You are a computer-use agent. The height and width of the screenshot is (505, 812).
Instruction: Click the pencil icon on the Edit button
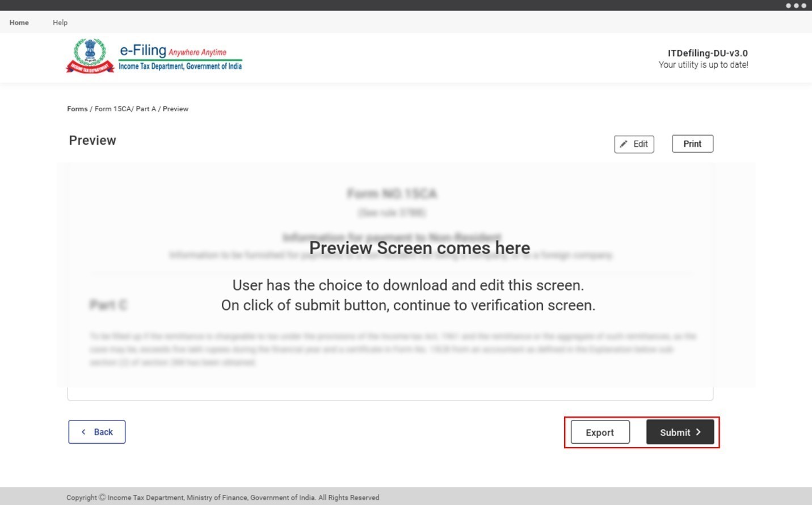click(623, 144)
